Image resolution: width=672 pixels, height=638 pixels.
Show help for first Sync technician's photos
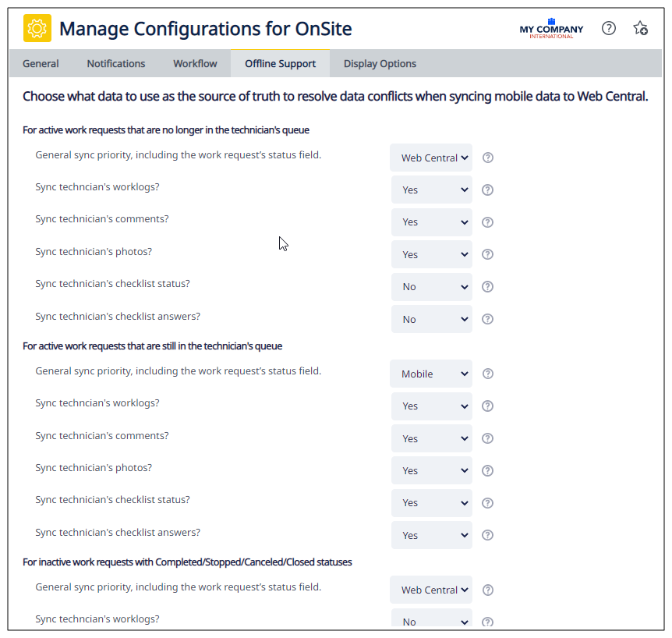[488, 254]
